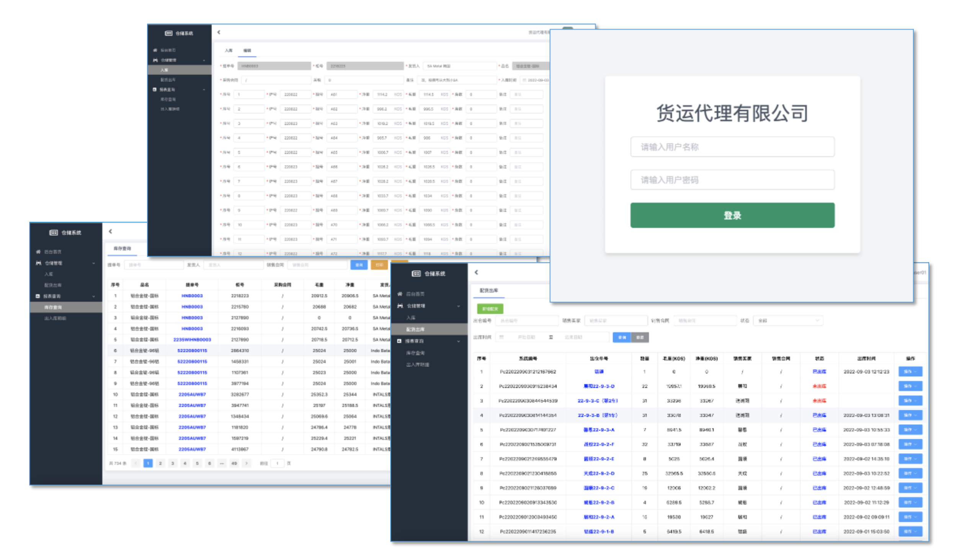The width and height of the screenshot is (980, 551).
Task: Go to page 2 in inventory pagination
Action: point(160,463)
